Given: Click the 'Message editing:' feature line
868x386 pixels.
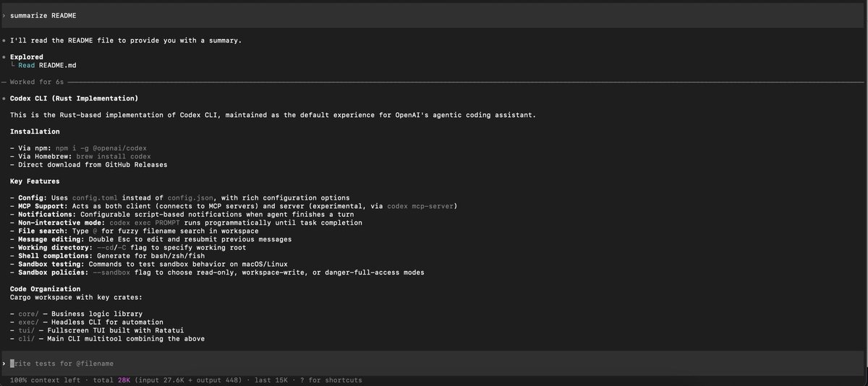Looking at the screenshot, I should pyautogui.click(x=150, y=239).
